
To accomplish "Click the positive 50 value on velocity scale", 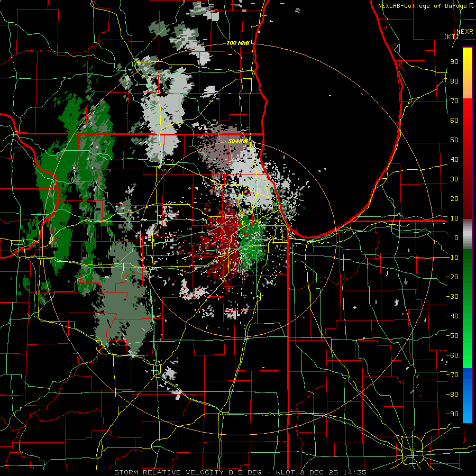I will pos(454,140).
